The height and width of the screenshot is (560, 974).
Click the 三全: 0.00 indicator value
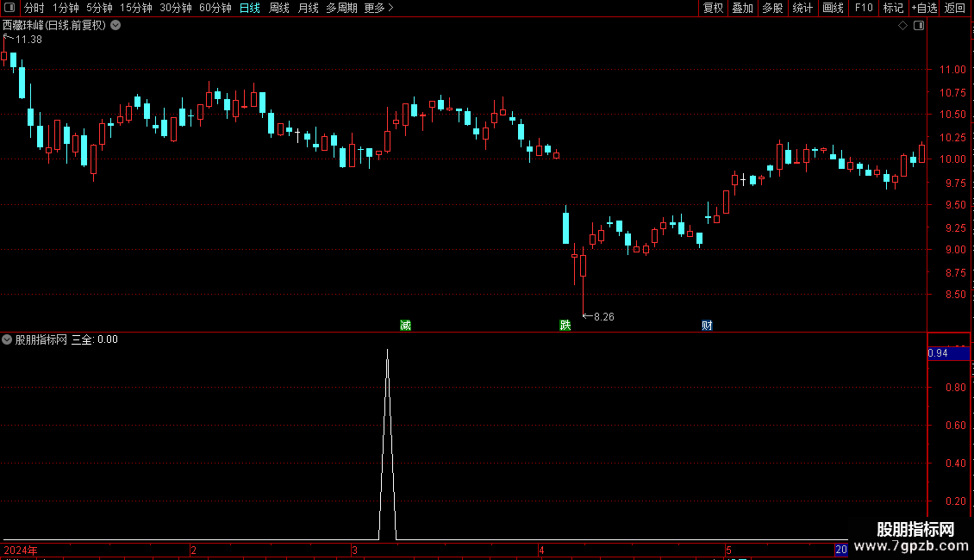point(95,339)
